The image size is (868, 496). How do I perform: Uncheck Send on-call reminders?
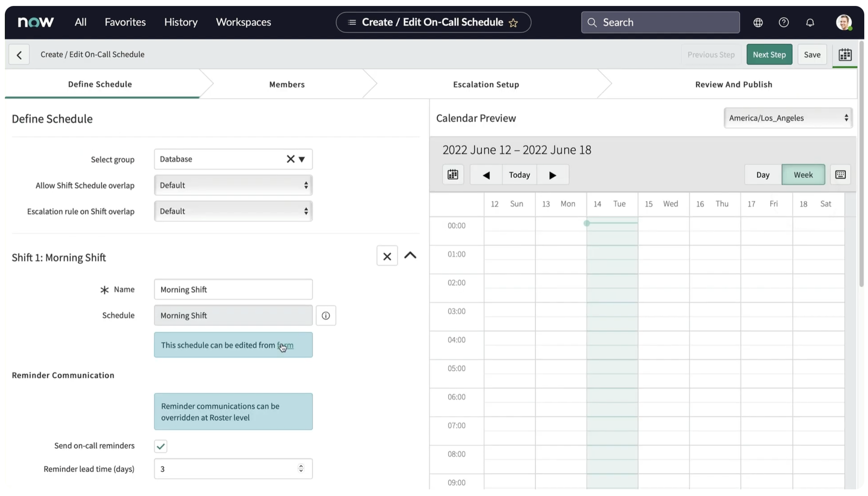click(x=161, y=446)
